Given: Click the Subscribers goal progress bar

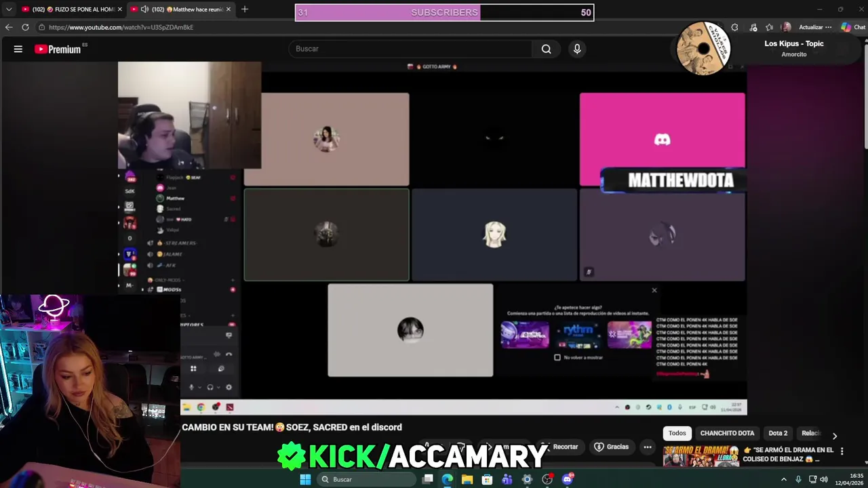Looking at the screenshot, I should click(444, 12).
